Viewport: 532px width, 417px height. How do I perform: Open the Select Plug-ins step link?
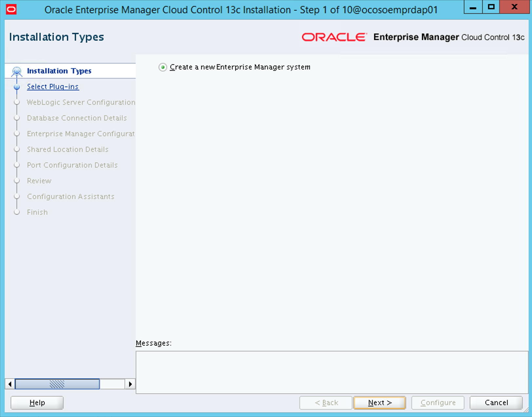point(53,86)
